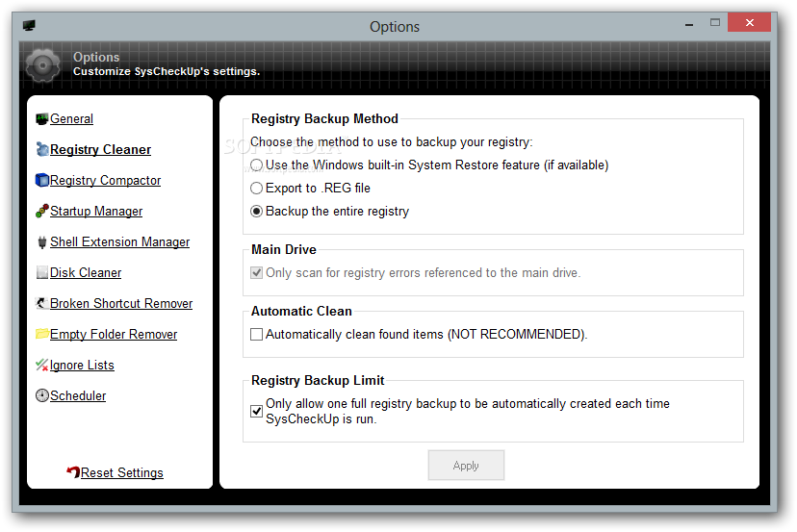Close the Options window
Viewport: 797px width, 532px height.
tap(749, 22)
